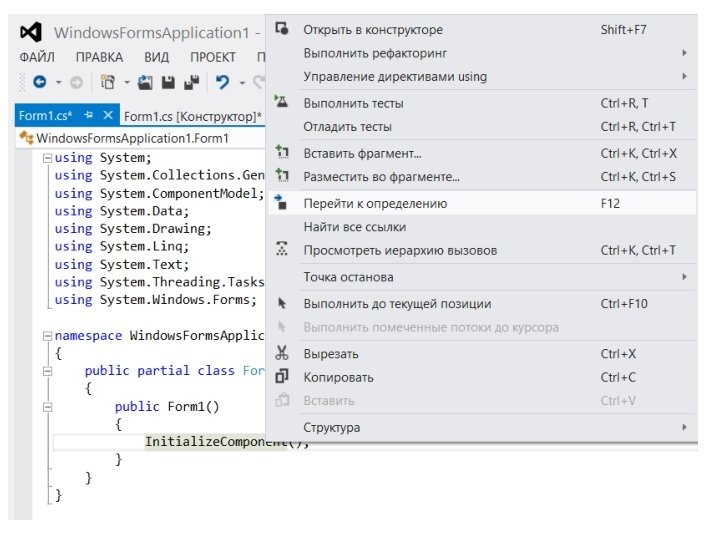720x540 pixels.
Task: Open the New Project dropdown arrow
Action: 127,83
